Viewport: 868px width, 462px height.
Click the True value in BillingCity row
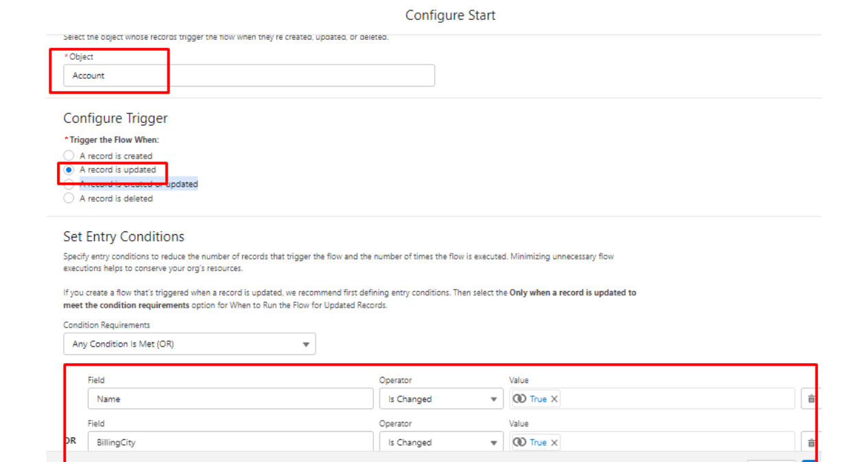coord(538,443)
